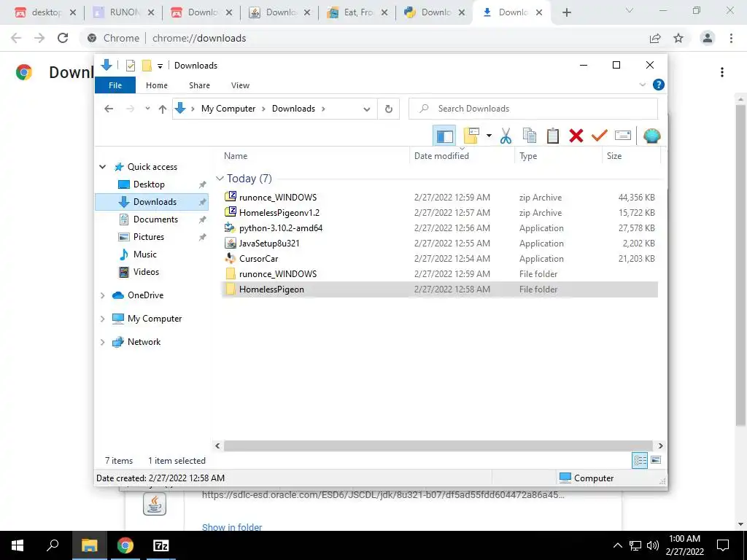Go up one folder level

[x=163, y=109]
